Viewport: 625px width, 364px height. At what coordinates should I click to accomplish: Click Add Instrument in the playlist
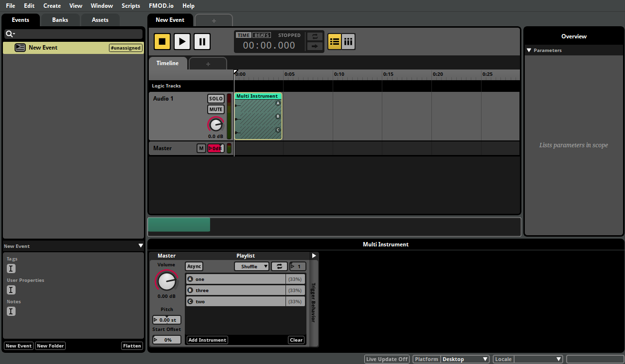pyautogui.click(x=207, y=340)
